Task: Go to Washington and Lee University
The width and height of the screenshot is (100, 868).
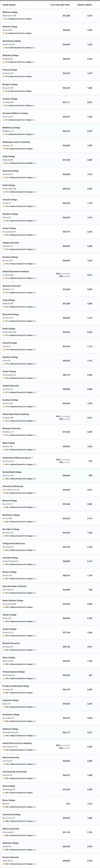Action: pos(16,142)
